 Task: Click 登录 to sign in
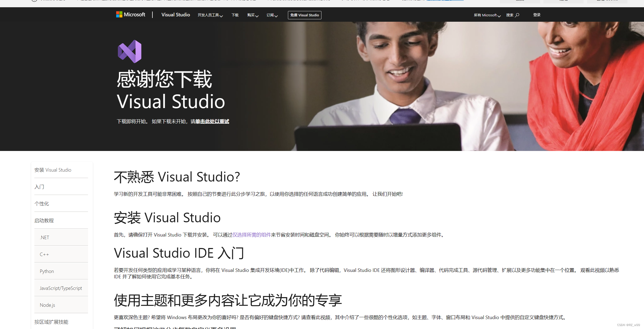click(537, 15)
